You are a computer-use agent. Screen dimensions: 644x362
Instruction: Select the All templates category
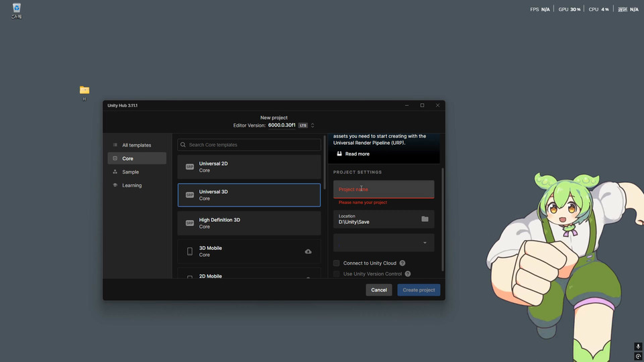pos(137,145)
